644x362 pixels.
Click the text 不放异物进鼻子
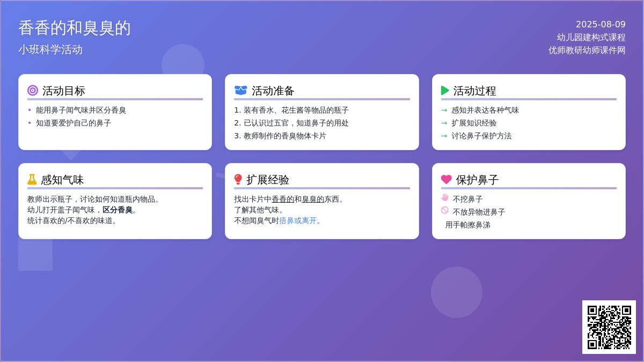tap(479, 212)
